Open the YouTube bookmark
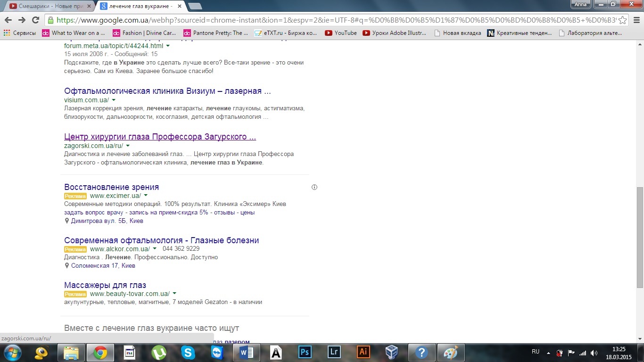The image size is (644, 362). [x=341, y=33]
